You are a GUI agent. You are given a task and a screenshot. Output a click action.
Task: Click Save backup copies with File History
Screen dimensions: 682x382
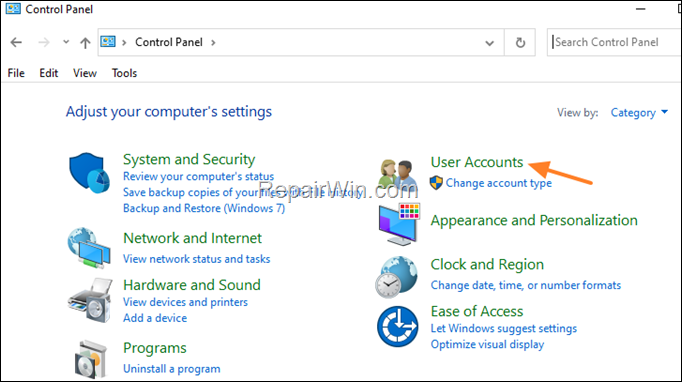[x=243, y=192]
